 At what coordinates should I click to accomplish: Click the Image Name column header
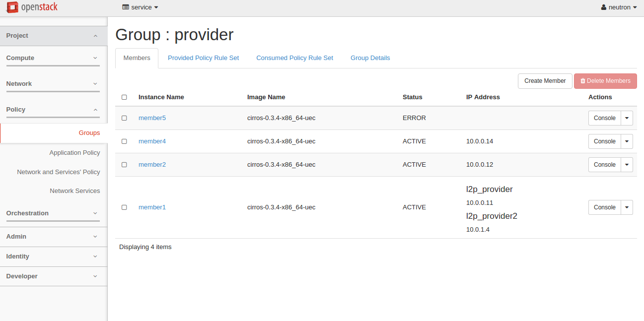pyautogui.click(x=266, y=97)
